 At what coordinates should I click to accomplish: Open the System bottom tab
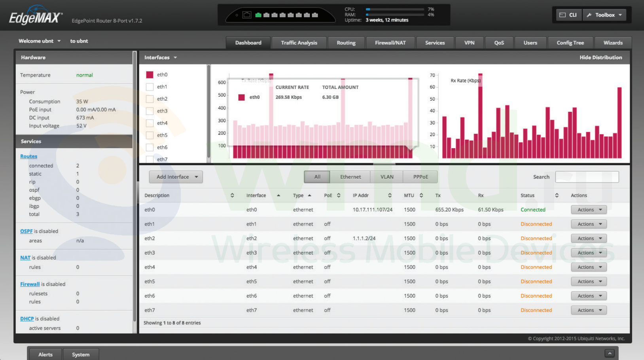81,354
